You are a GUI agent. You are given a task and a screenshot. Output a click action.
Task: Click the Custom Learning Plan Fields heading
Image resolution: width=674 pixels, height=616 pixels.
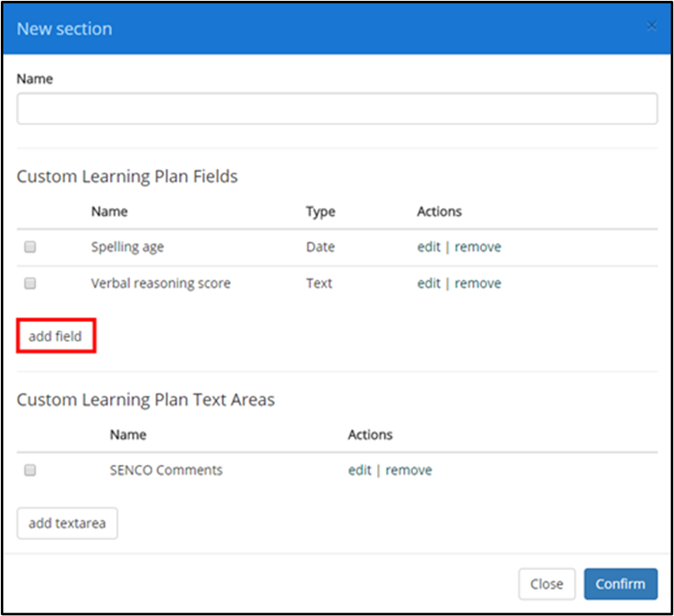128,177
